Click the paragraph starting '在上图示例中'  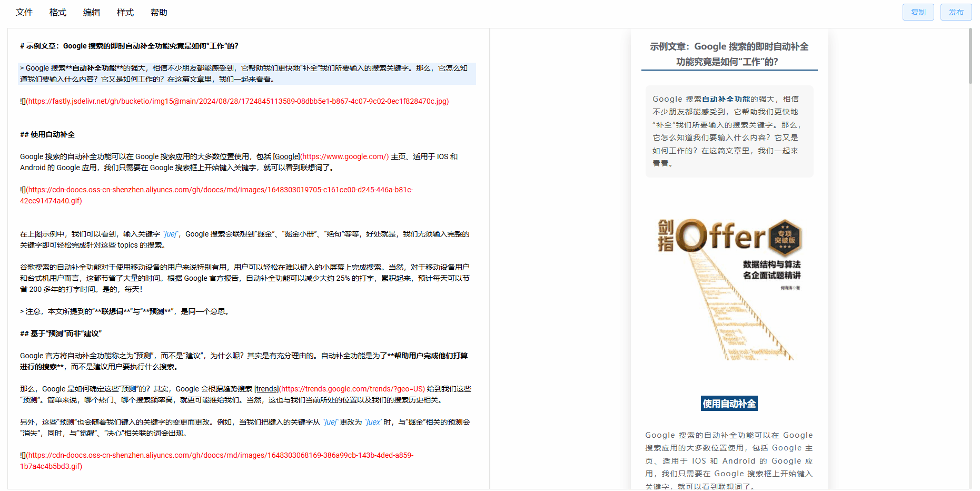245,240
